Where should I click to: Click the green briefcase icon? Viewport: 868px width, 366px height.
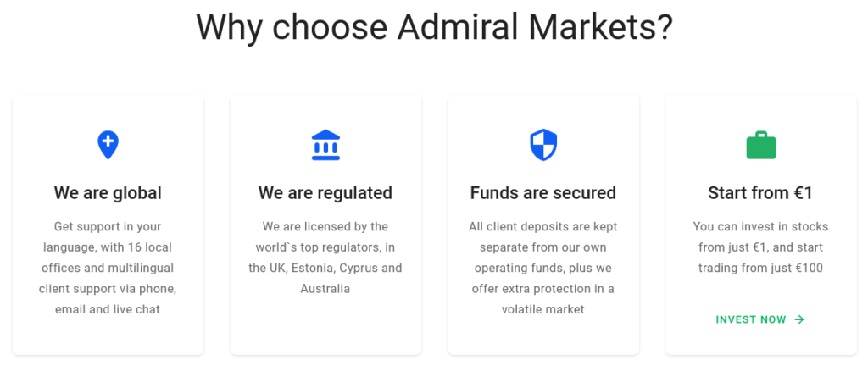coord(761,145)
